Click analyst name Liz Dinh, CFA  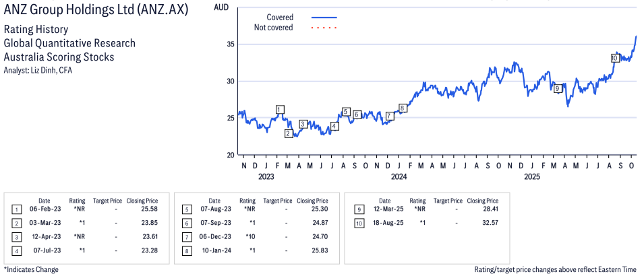pyautogui.click(x=38, y=71)
